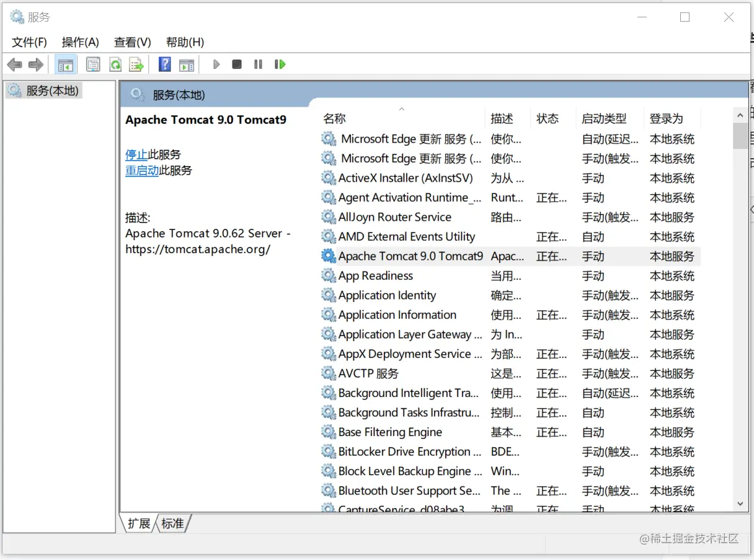Select 服务(本地) node in left tree
The height and width of the screenshot is (560, 754).
pos(43,91)
